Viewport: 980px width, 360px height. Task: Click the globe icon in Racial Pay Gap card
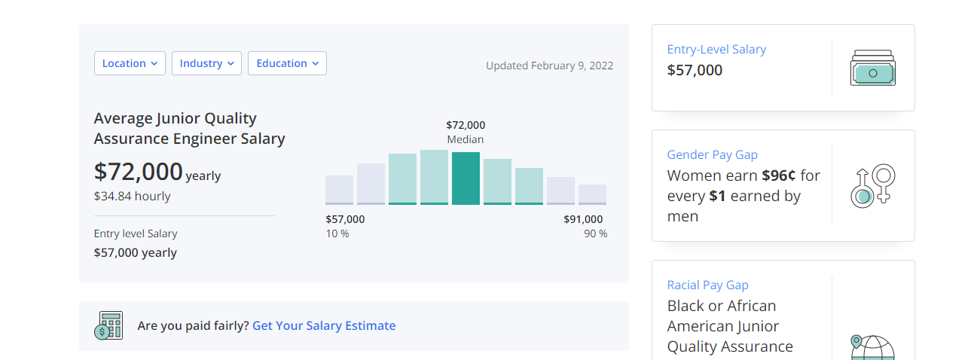[872, 347]
